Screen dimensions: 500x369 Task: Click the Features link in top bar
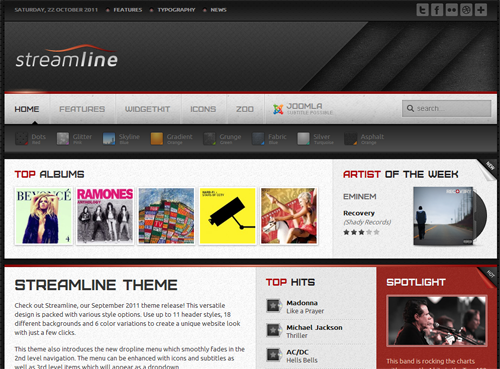coord(128,10)
